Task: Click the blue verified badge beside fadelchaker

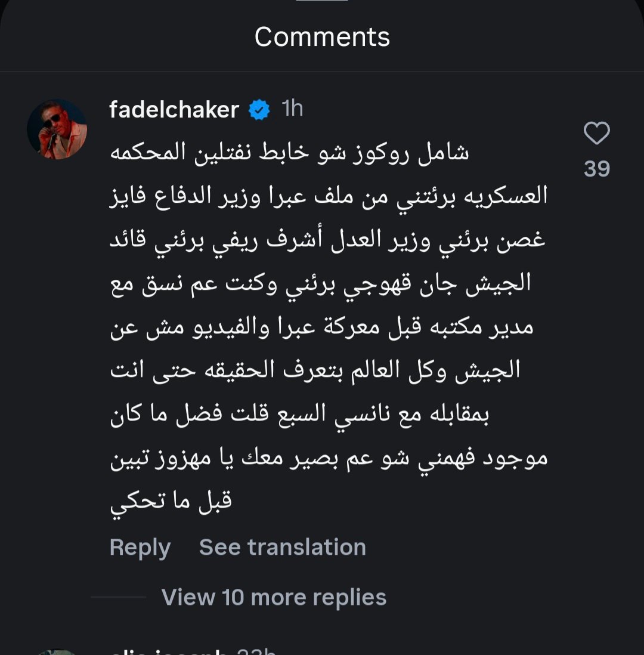Action: point(259,110)
